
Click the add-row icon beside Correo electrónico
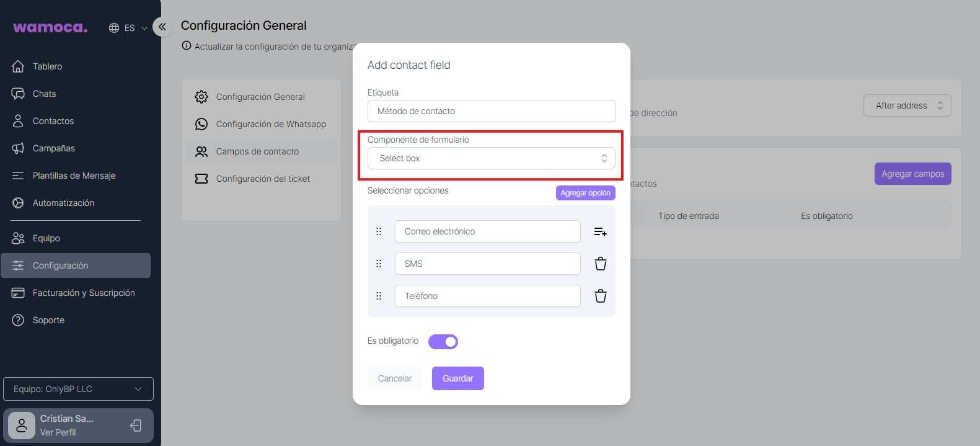[600, 231]
